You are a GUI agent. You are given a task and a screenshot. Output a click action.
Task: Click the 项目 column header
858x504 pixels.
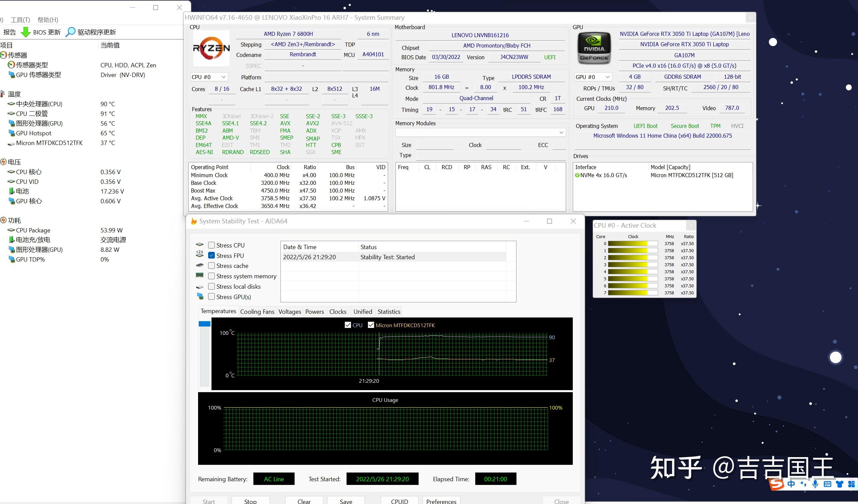click(49, 45)
